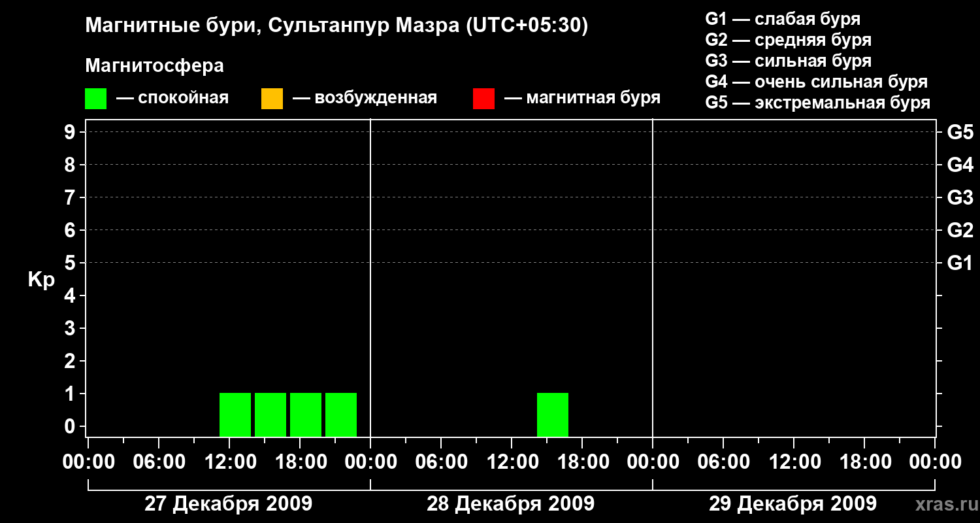
Task: Click the '18:00' time label under 29 December
Action: point(864,462)
